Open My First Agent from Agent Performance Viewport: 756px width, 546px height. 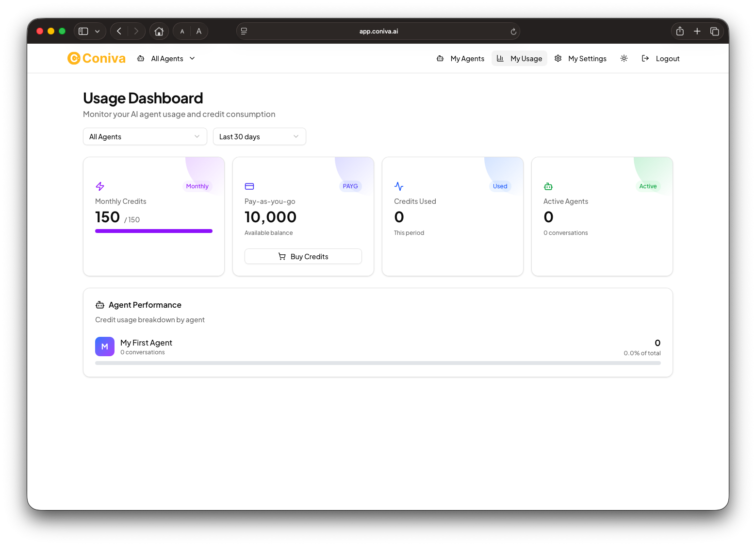[146, 343]
